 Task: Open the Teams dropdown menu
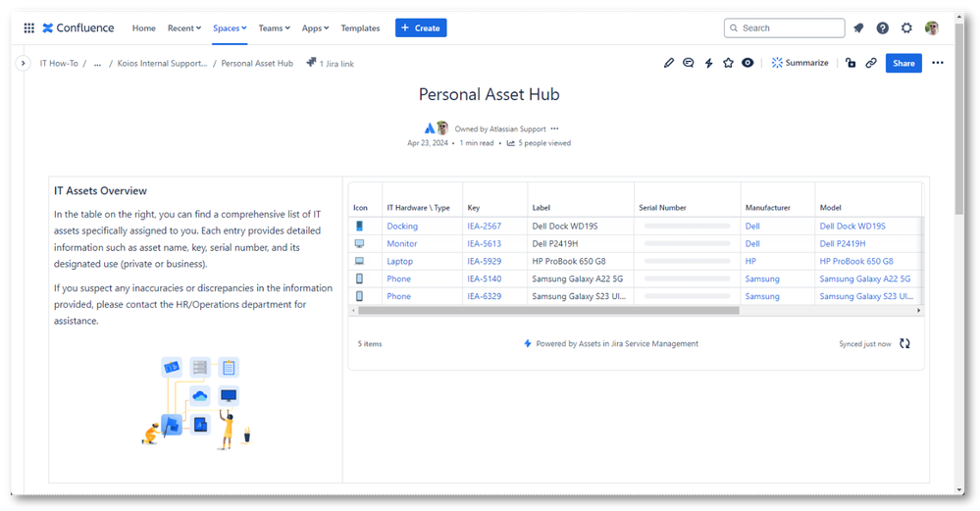[275, 28]
